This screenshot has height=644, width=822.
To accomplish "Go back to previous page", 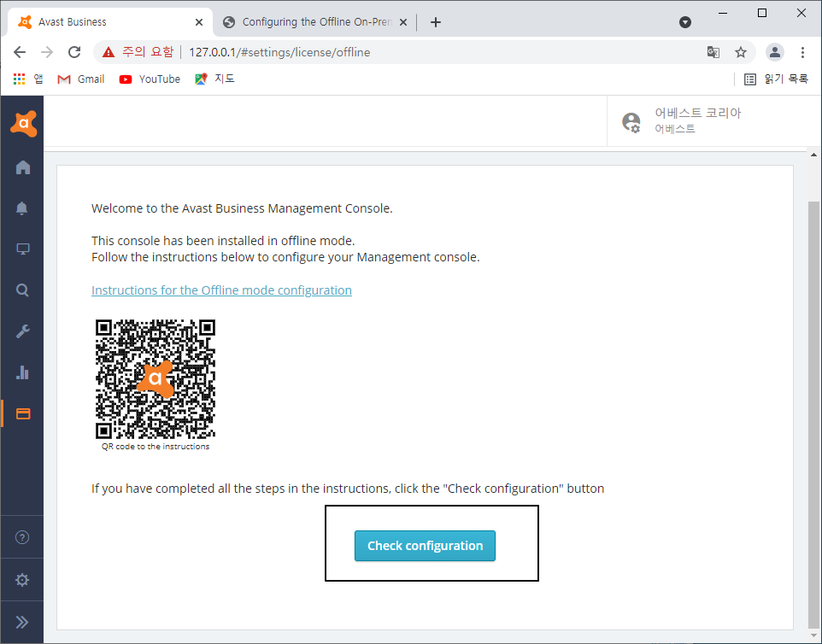I will coord(20,52).
